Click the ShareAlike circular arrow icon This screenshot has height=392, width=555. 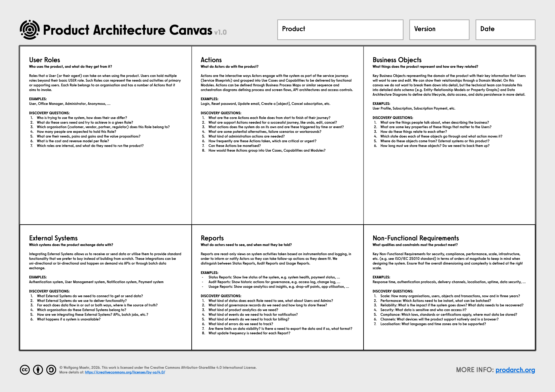tap(51, 370)
